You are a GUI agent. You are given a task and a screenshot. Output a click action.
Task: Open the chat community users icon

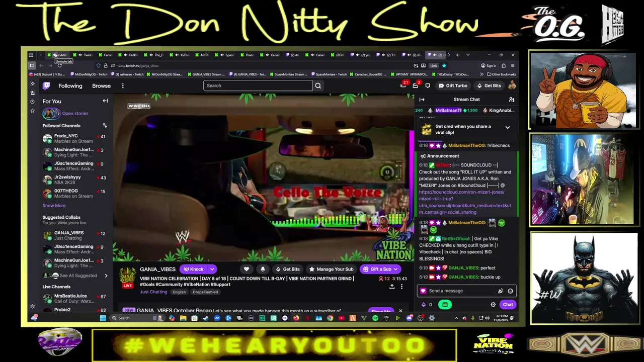click(512, 100)
